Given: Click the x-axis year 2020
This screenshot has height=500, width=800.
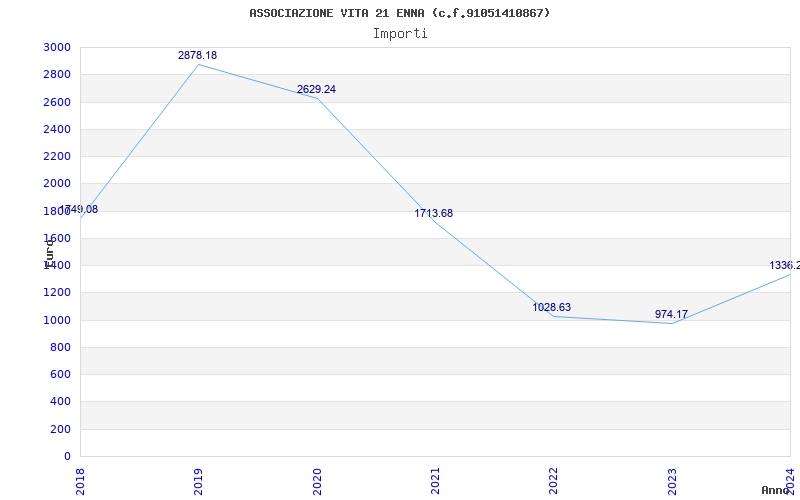Looking at the screenshot, I should [317, 481].
